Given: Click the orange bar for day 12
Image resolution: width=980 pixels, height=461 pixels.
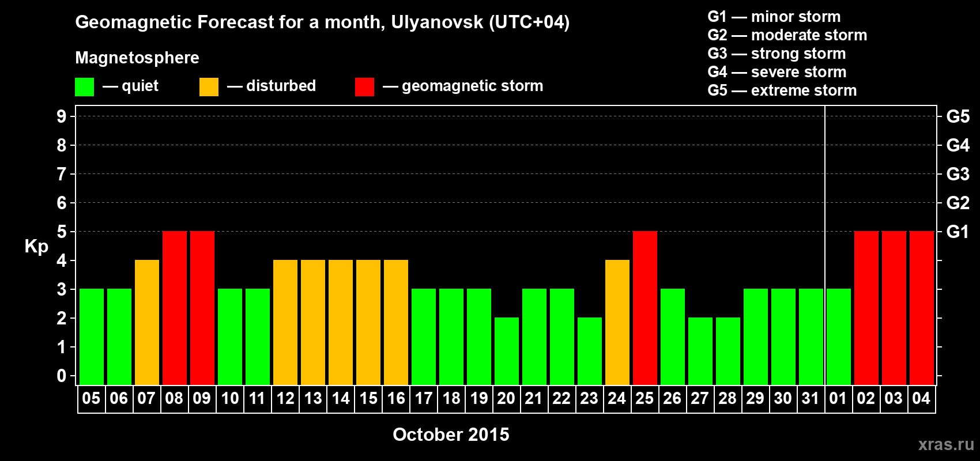Looking at the screenshot, I should (285, 322).
